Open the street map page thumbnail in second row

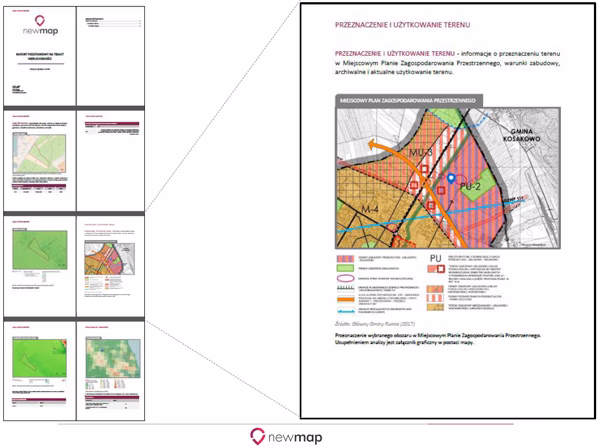(x=39, y=160)
